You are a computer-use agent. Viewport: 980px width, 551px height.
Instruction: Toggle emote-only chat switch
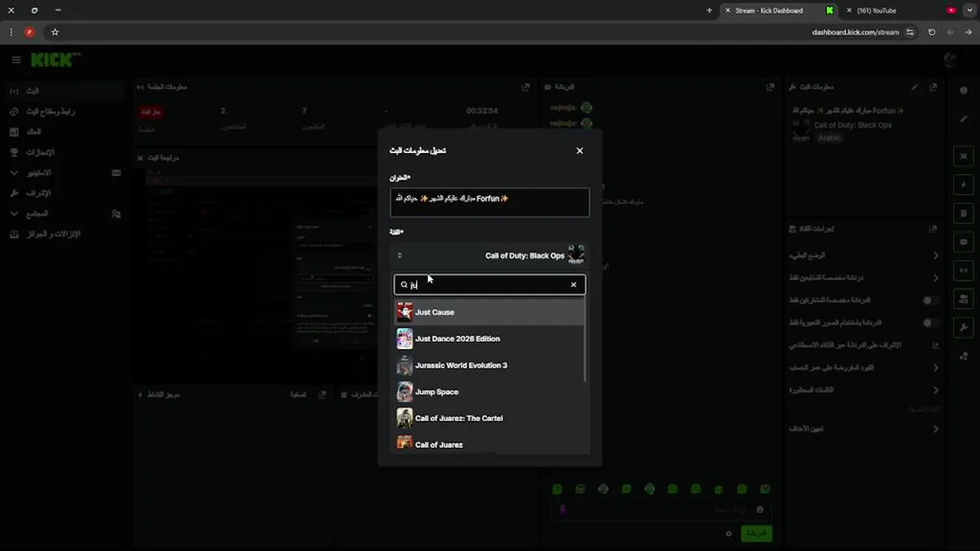coord(930,323)
